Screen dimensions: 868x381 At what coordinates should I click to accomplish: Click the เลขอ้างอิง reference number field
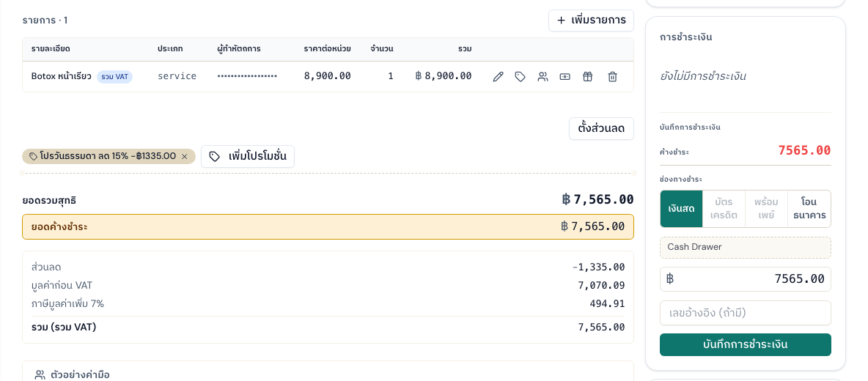745,313
